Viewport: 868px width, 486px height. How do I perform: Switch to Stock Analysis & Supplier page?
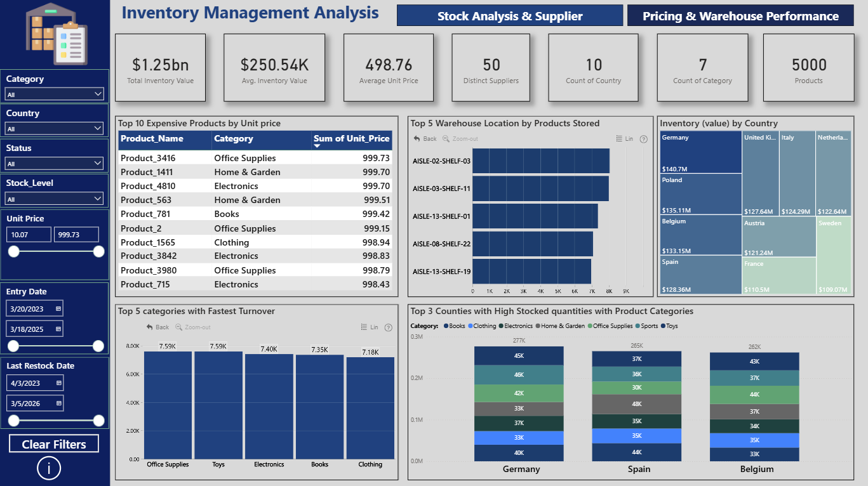pos(510,16)
